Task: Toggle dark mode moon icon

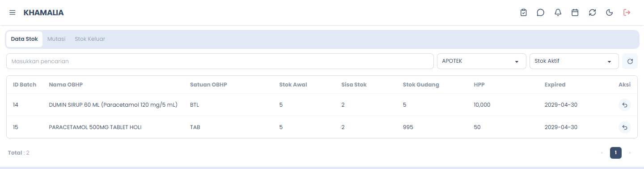Action: (x=609, y=13)
